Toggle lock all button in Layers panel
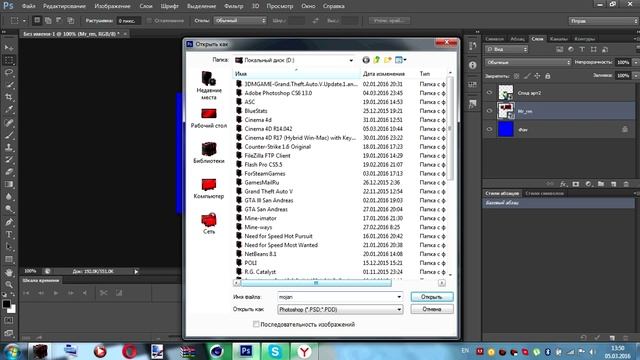This screenshot has height=360, width=640. click(548, 76)
